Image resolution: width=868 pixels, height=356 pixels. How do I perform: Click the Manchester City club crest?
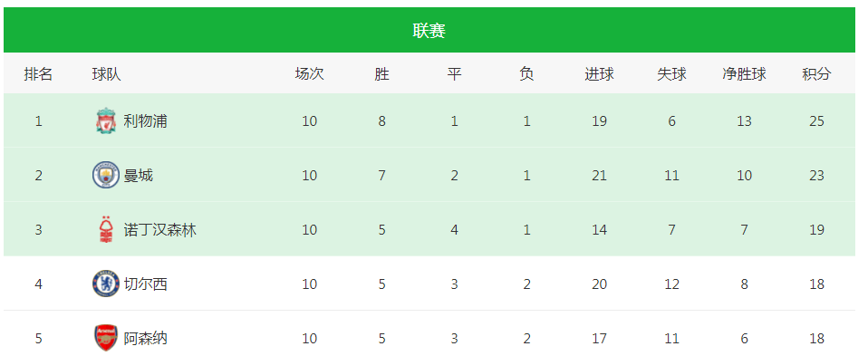pyautogui.click(x=106, y=175)
